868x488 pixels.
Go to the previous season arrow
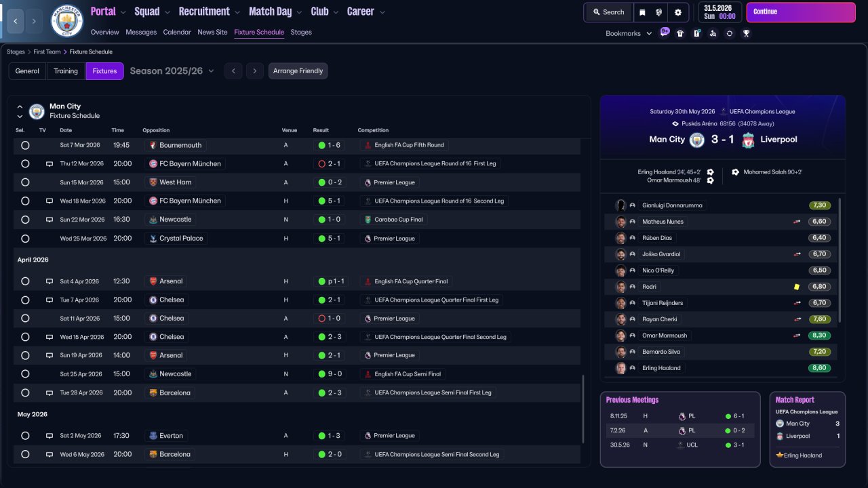[x=233, y=71]
